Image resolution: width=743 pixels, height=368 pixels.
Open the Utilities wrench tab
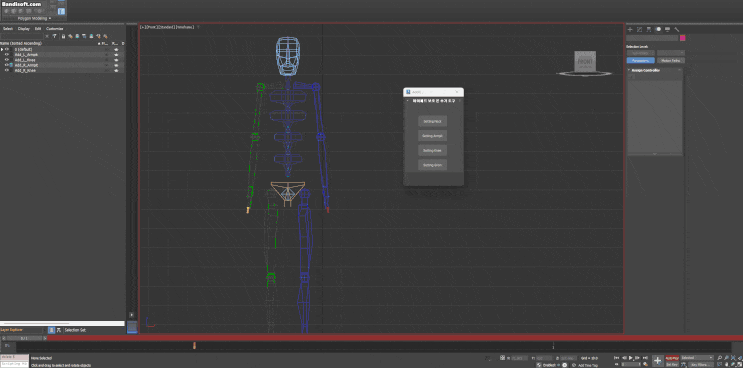[677, 29]
